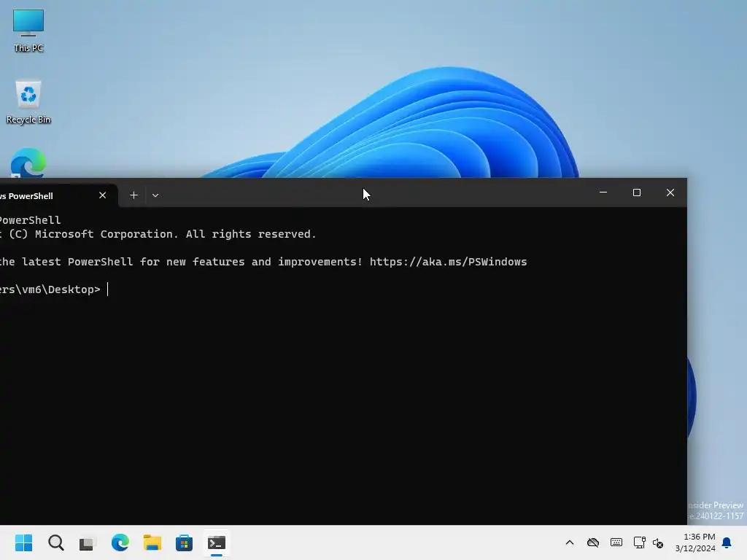Viewport: 747px width, 560px height.
Task: Open Microsoft Store from taskbar
Action: point(184,542)
